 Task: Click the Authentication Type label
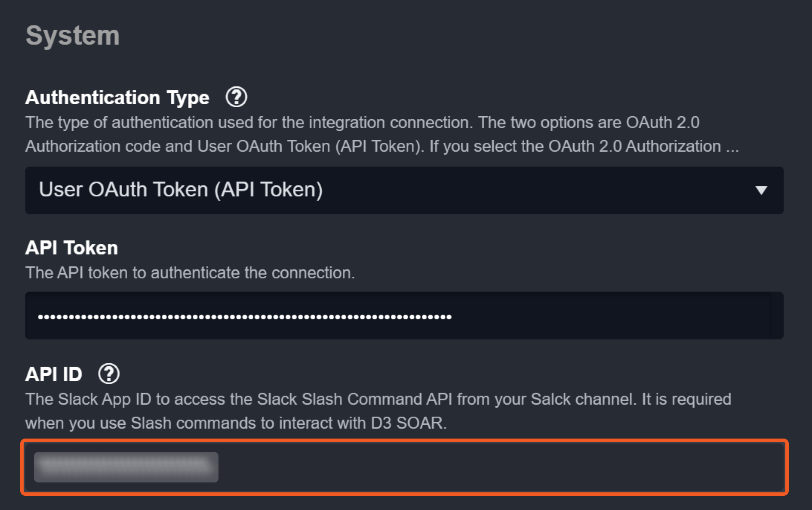coord(117,98)
